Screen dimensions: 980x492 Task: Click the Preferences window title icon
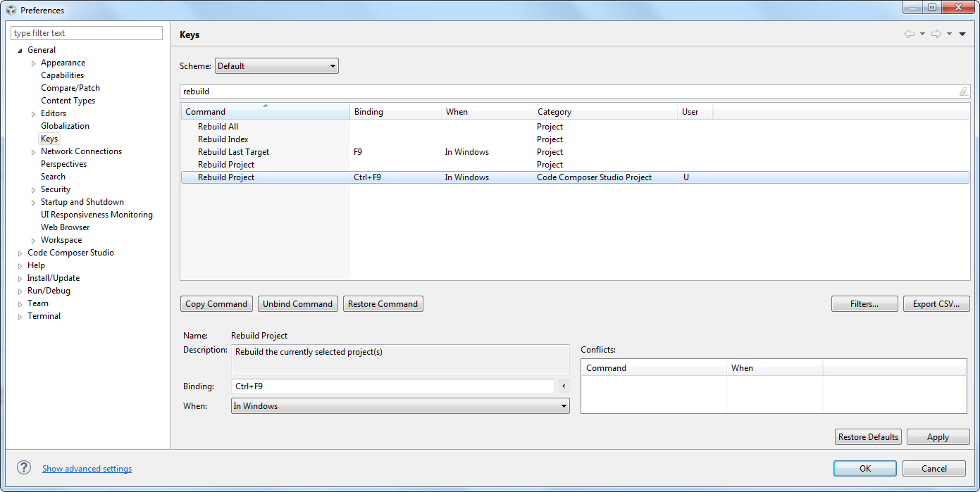point(11,10)
